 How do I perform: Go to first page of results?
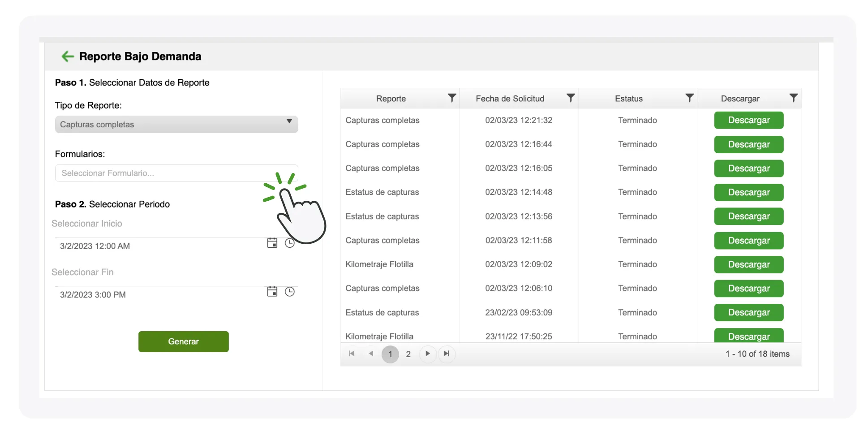[352, 354]
